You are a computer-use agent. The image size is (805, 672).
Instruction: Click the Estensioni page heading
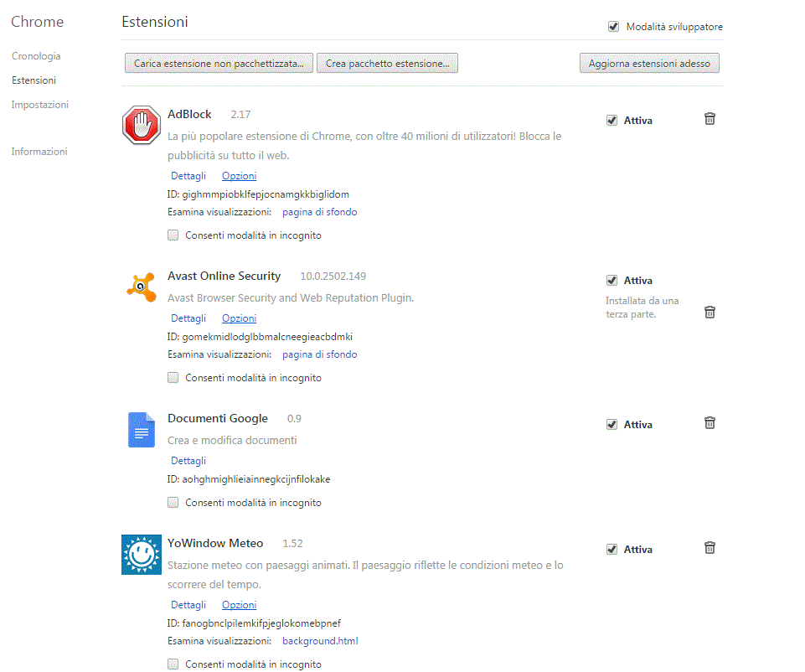(154, 22)
